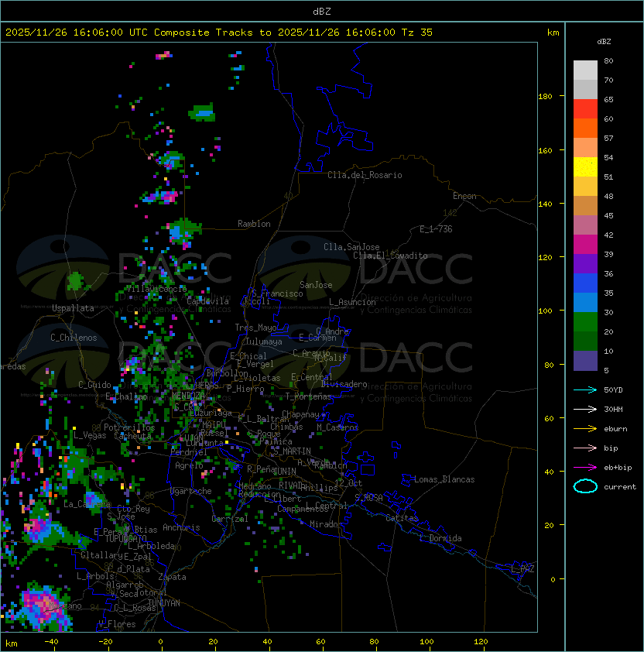Click the 'Potrerillos' place label

pos(129,427)
